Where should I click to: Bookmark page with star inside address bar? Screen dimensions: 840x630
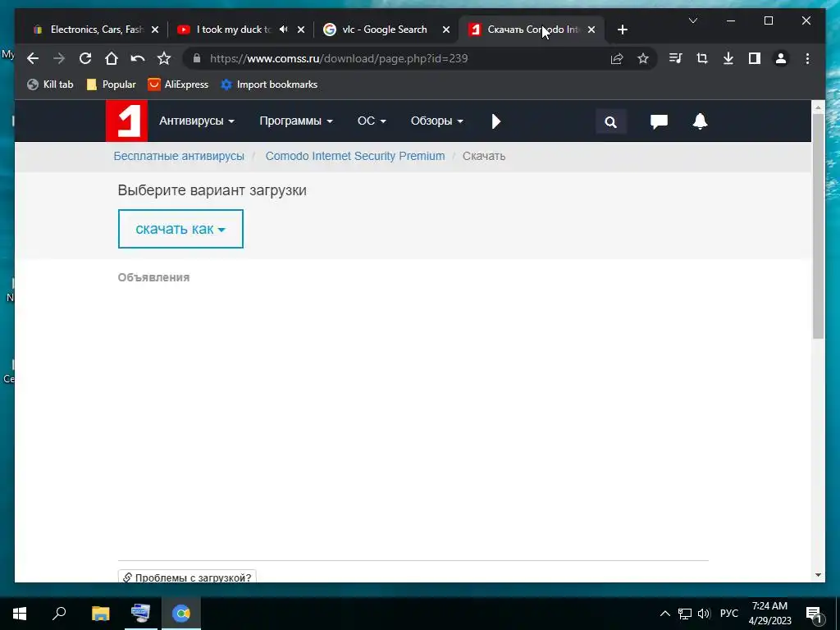click(643, 58)
